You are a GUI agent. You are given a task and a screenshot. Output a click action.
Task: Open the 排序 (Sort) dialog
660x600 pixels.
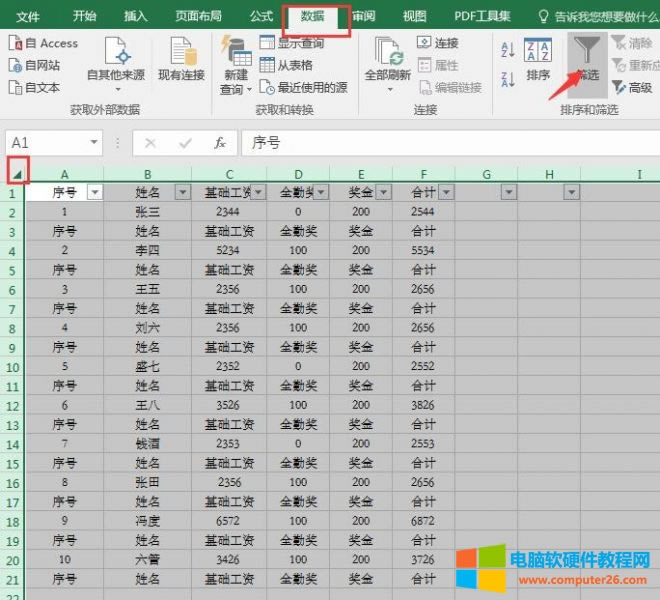pyautogui.click(x=538, y=58)
